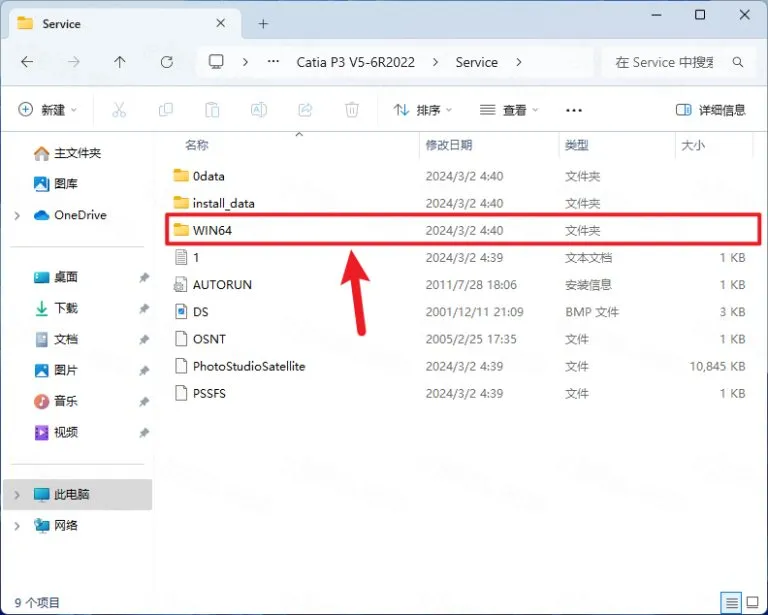This screenshot has width=768, height=615.
Task: Open 文档 (Documents) quick access
Action: [x=55, y=339]
